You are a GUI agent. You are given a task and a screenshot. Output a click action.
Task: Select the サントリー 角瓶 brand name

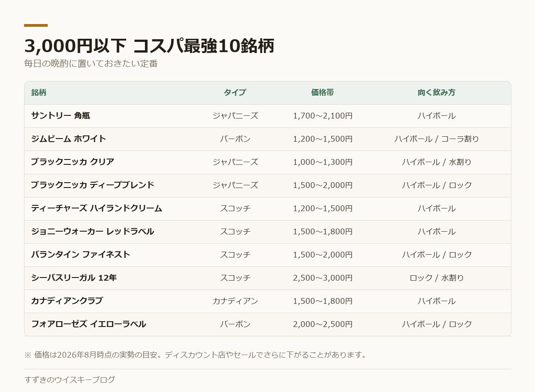tap(61, 116)
